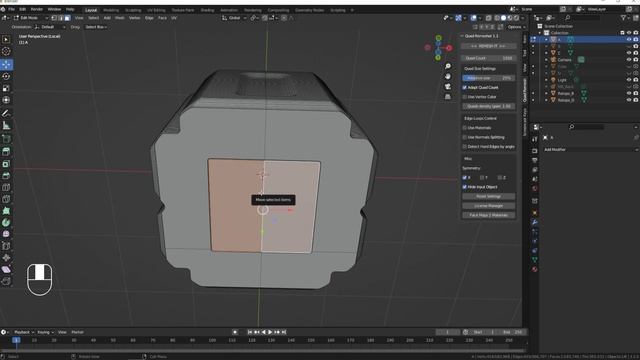Select the Move tool

point(6,64)
